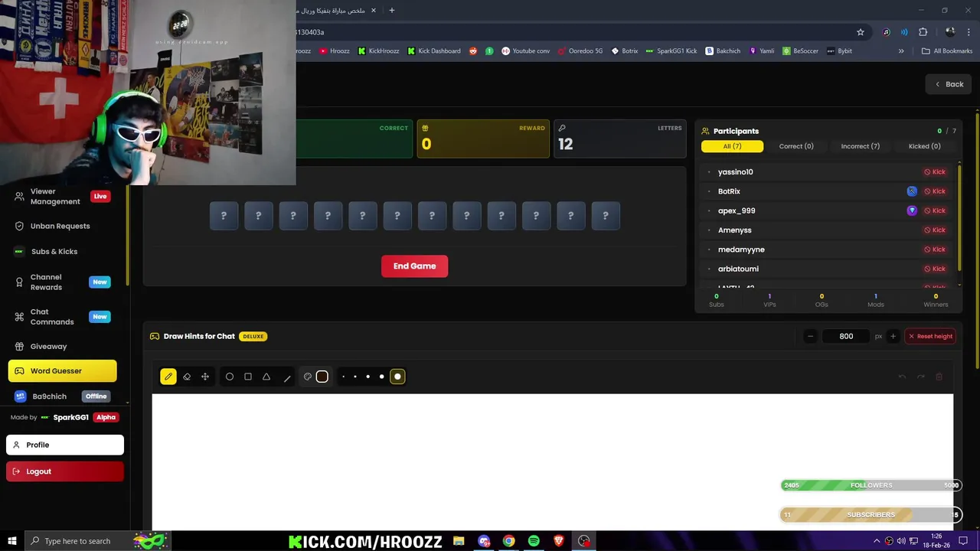
Task: Open Giveaway in sidebar
Action: coord(61,346)
